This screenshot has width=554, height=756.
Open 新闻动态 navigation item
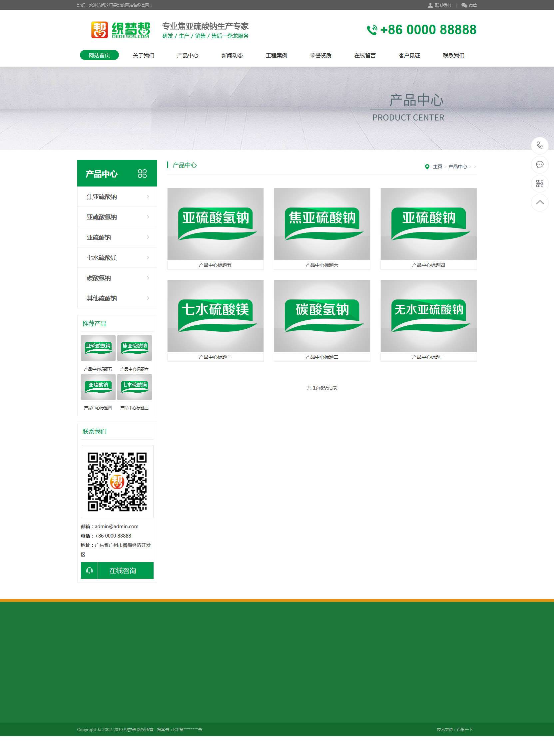click(x=232, y=55)
